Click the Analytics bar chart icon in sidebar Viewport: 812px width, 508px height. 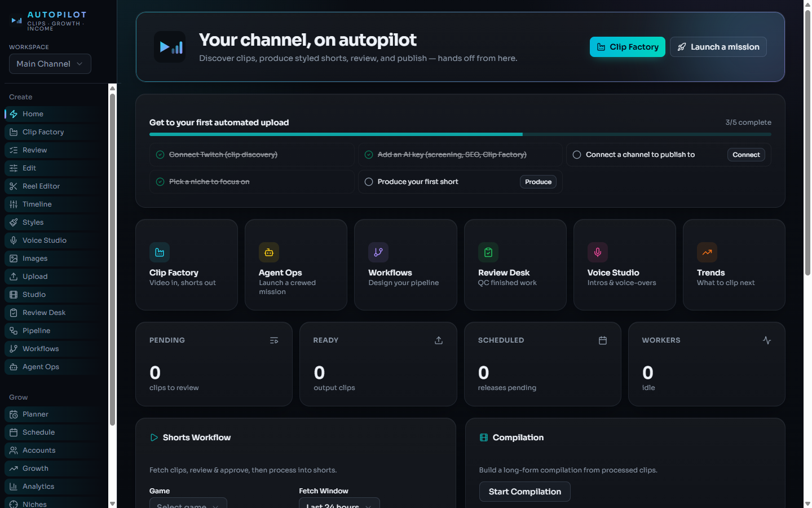(14, 487)
